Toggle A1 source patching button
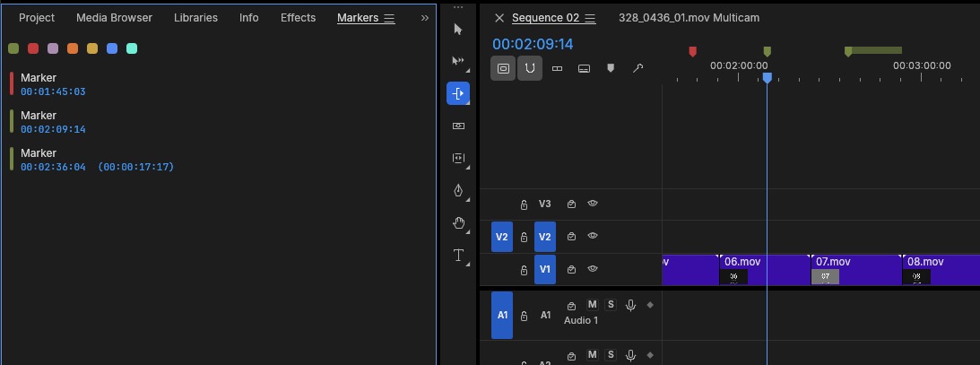980x365 pixels. (x=502, y=315)
